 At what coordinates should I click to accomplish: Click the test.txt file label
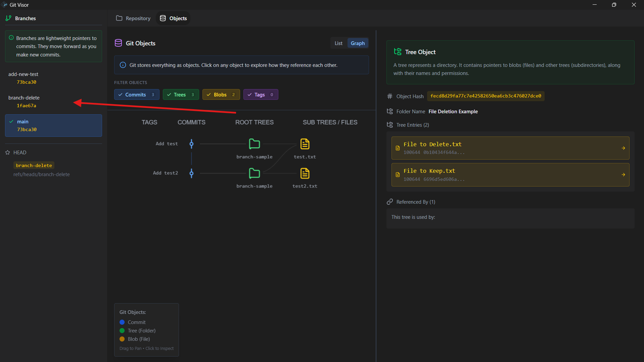pyautogui.click(x=305, y=157)
